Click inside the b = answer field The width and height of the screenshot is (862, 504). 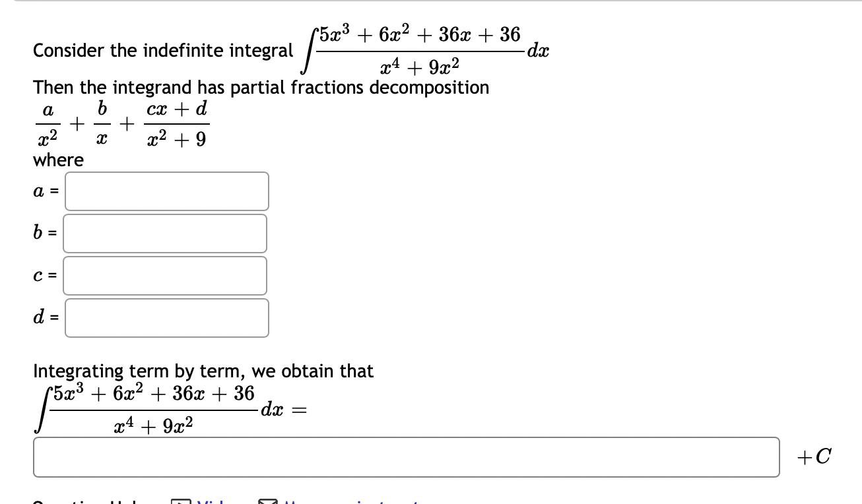[165, 234]
